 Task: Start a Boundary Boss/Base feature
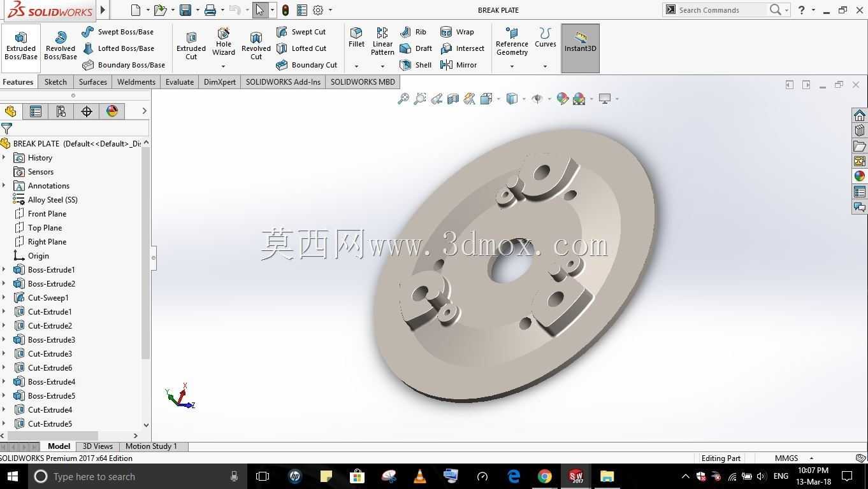click(124, 65)
